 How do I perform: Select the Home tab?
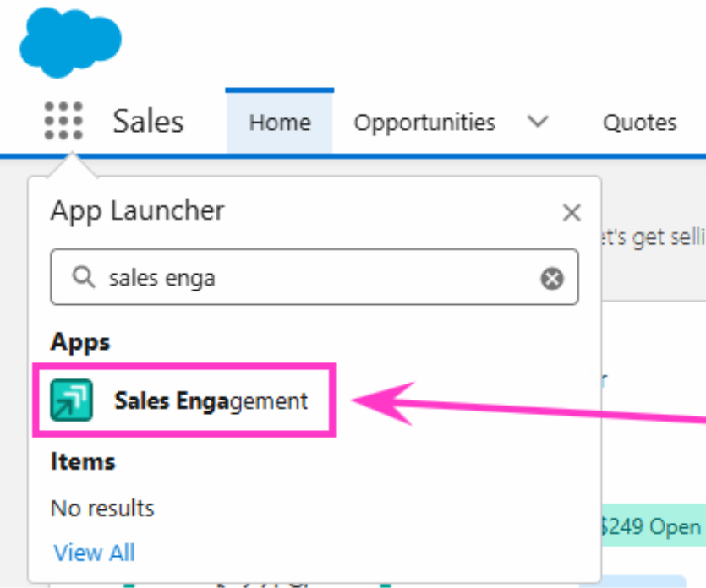coord(280,122)
